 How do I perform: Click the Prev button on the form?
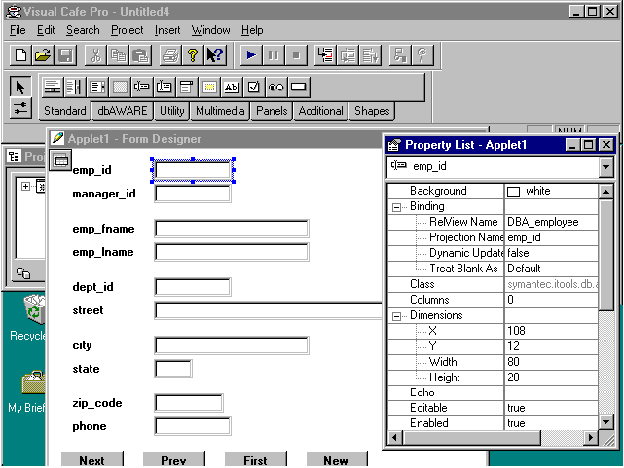tap(174, 460)
